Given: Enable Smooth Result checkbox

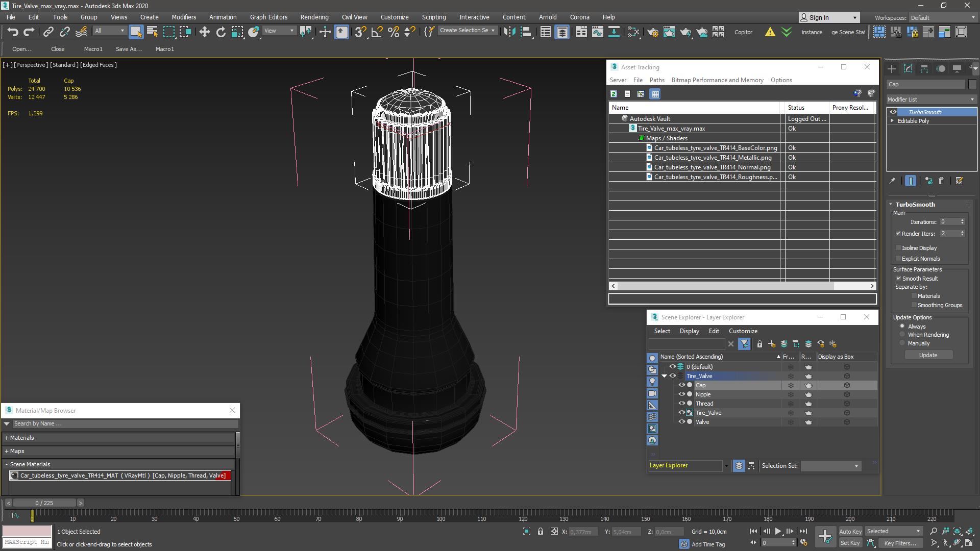Looking at the screenshot, I should (x=899, y=278).
